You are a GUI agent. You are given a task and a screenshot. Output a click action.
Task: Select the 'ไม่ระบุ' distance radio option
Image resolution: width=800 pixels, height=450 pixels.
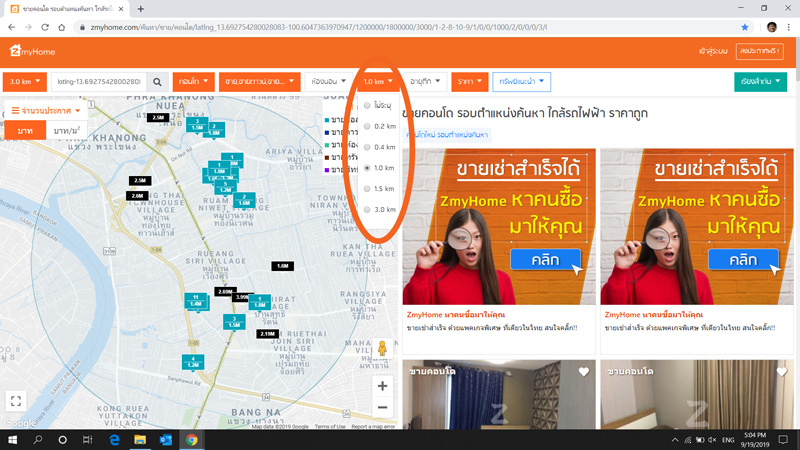click(x=367, y=106)
